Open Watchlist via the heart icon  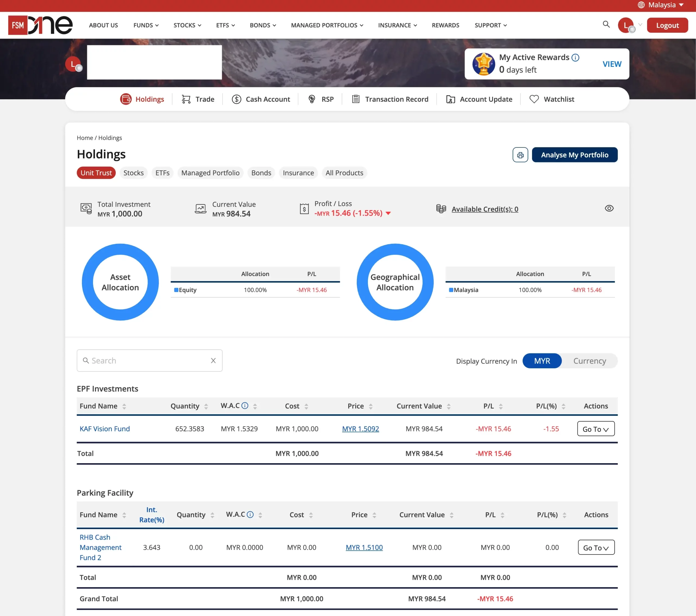tap(534, 99)
